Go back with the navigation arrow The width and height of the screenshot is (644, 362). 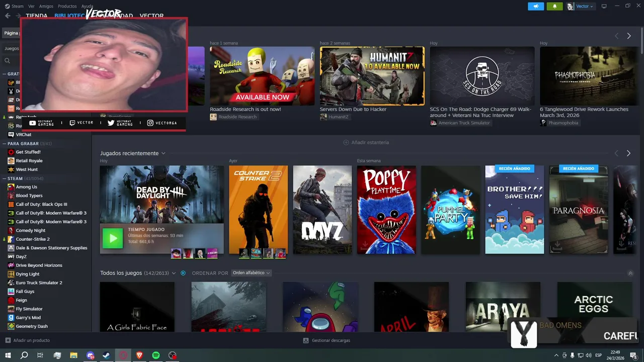[8, 16]
